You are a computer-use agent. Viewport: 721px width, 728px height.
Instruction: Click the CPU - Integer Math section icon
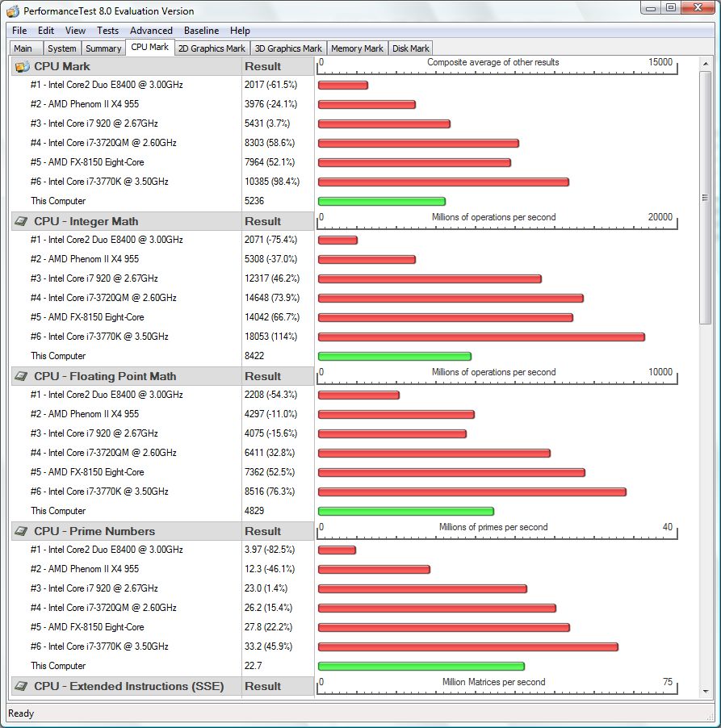(x=21, y=221)
